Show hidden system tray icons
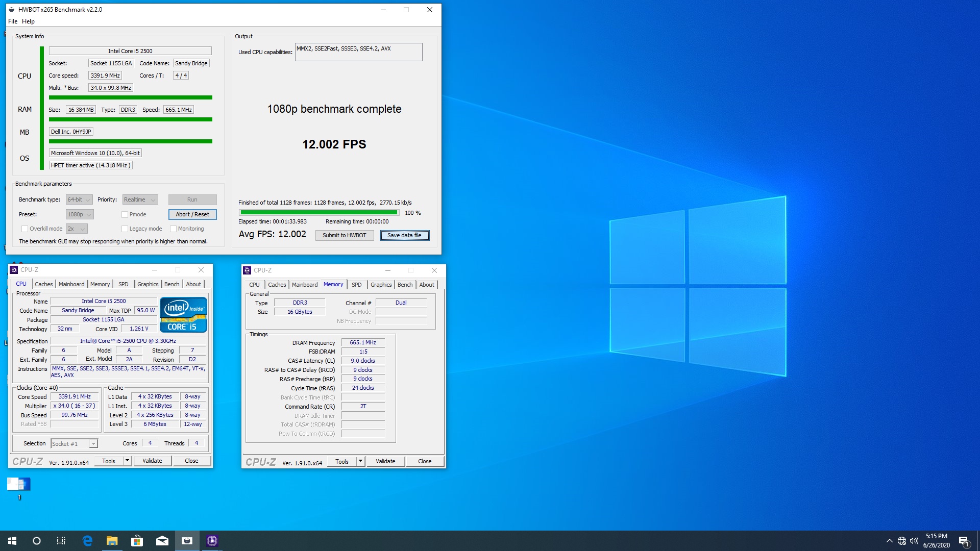The image size is (980, 551). [889, 541]
